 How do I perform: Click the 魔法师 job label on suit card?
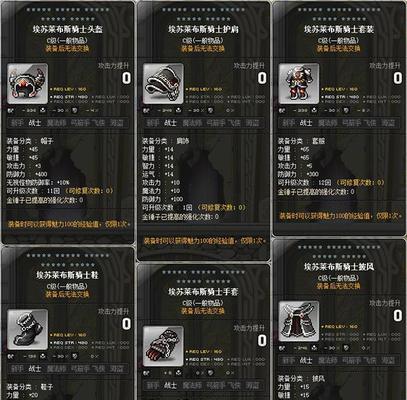pyautogui.click(x=328, y=123)
